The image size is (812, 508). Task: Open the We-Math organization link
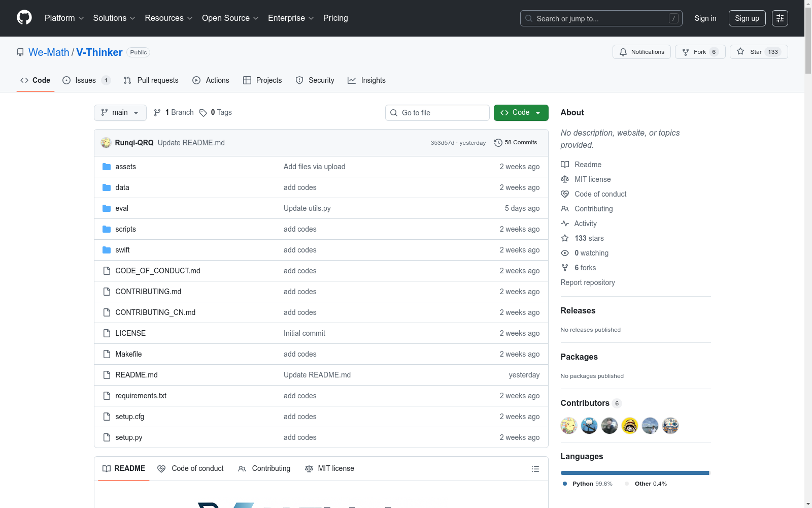click(x=49, y=52)
